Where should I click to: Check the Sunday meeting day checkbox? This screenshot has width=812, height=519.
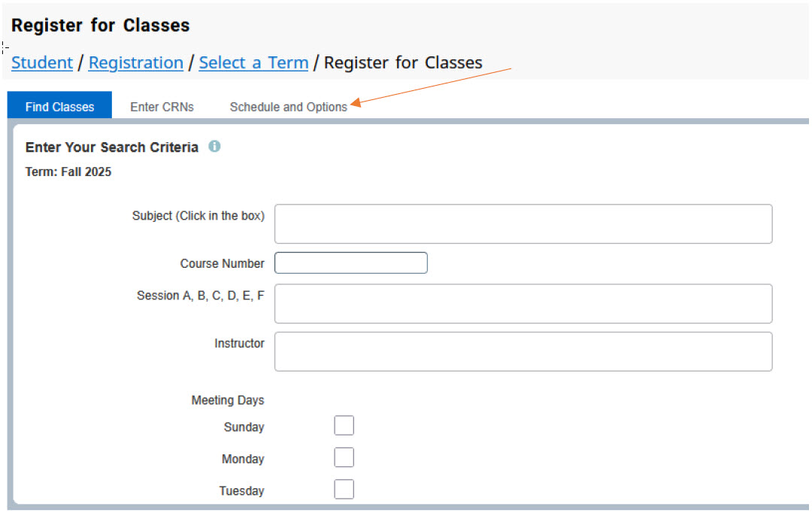click(x=344, y=425)
